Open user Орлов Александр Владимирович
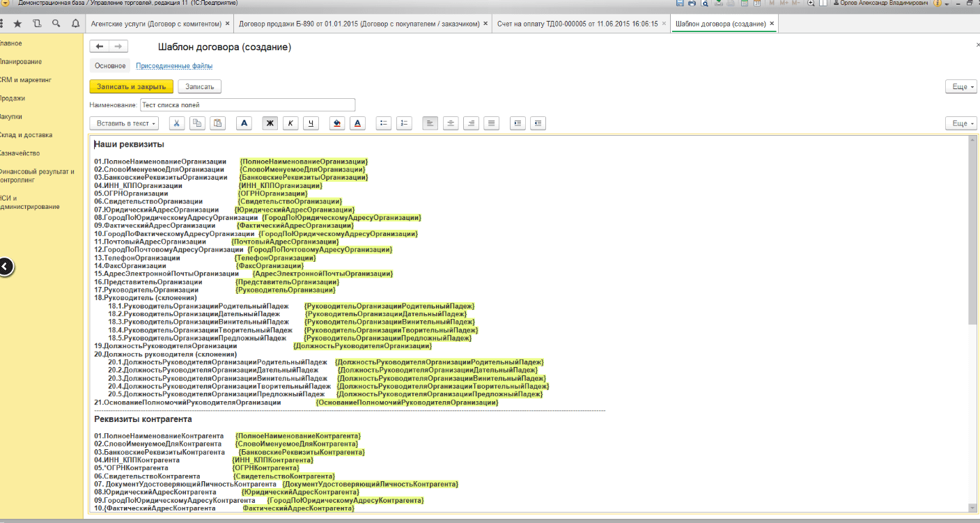 click(x=881, y=3)
